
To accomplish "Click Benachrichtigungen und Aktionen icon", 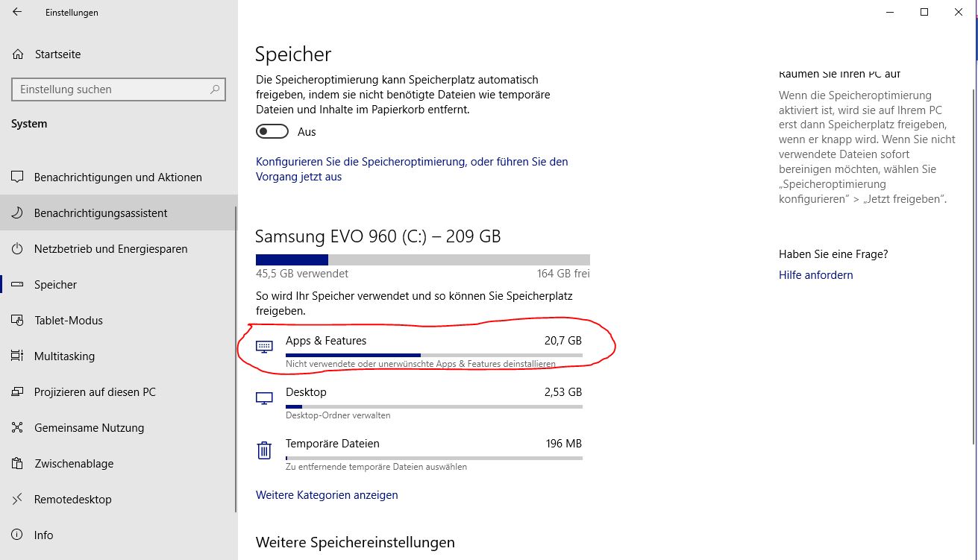I will pyautogui.click(x=18, y=177).
